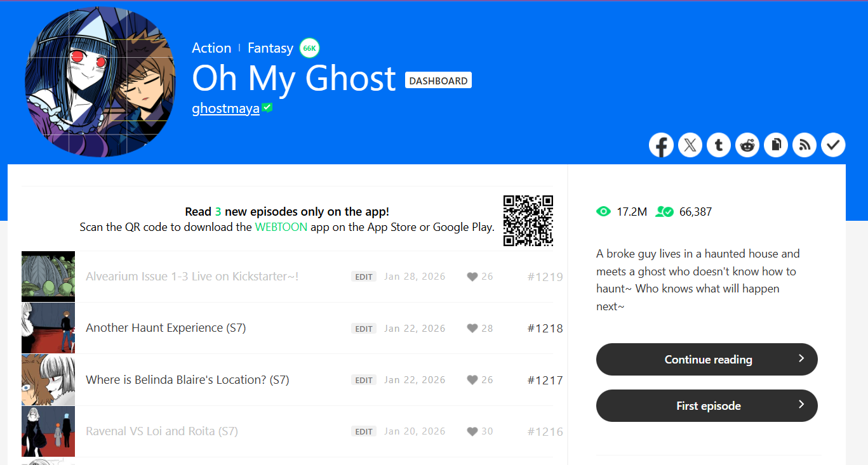The width and height of the screenshot is (868, 465).
Task: Scan-code image: click the QR code
Action: (x=528, y=220)
